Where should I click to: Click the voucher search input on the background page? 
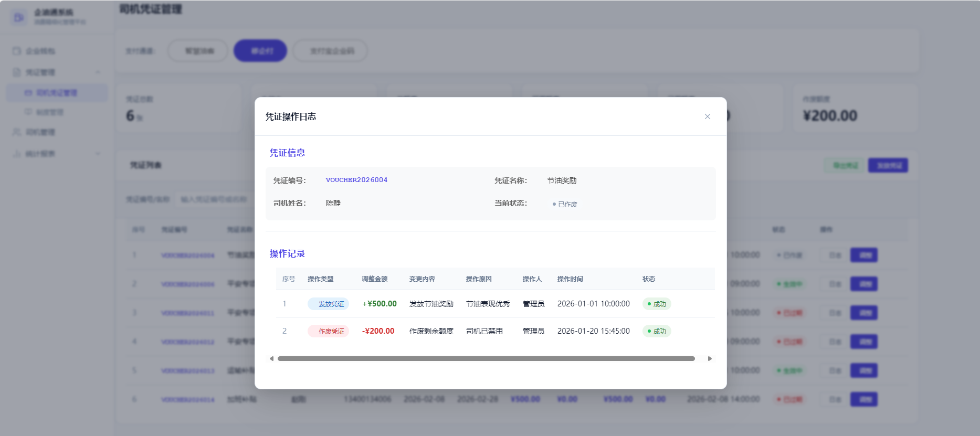(214, 199)
